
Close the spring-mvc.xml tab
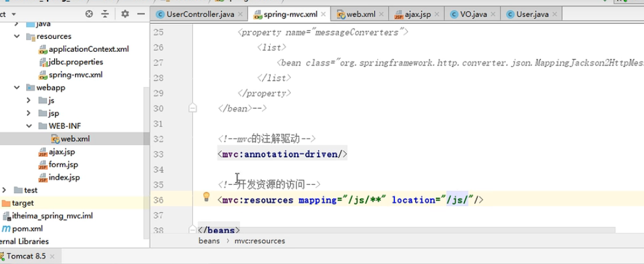[323, 14]
